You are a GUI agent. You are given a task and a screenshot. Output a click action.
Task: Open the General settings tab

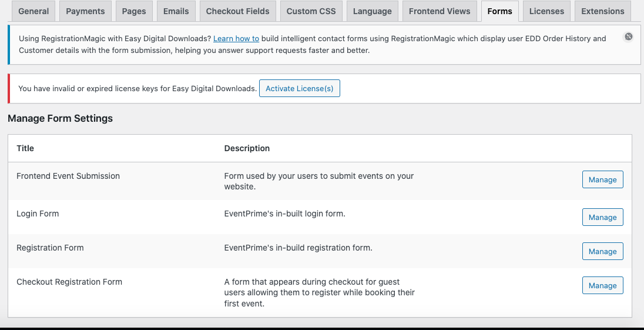33,11
